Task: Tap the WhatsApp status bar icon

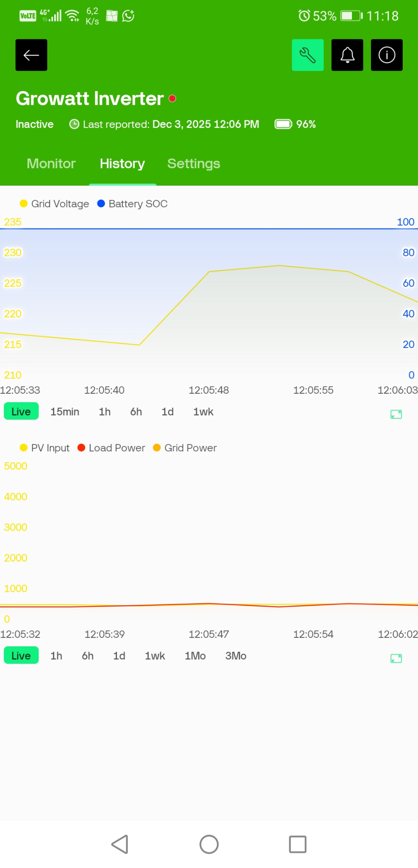Action: (x=128, y=16)
